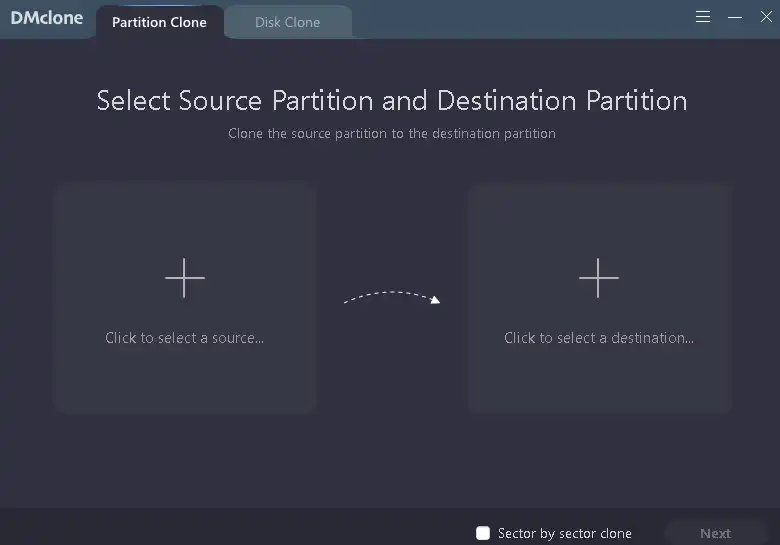This screenshot has width=780, height=545.
Task: Click the DMclone logo
Action: click(47, 18)
